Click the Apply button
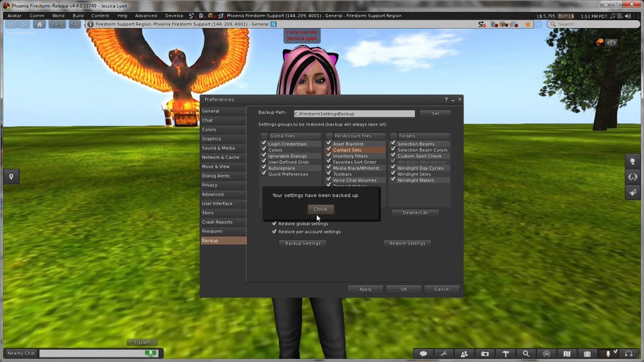 [365, 289]
